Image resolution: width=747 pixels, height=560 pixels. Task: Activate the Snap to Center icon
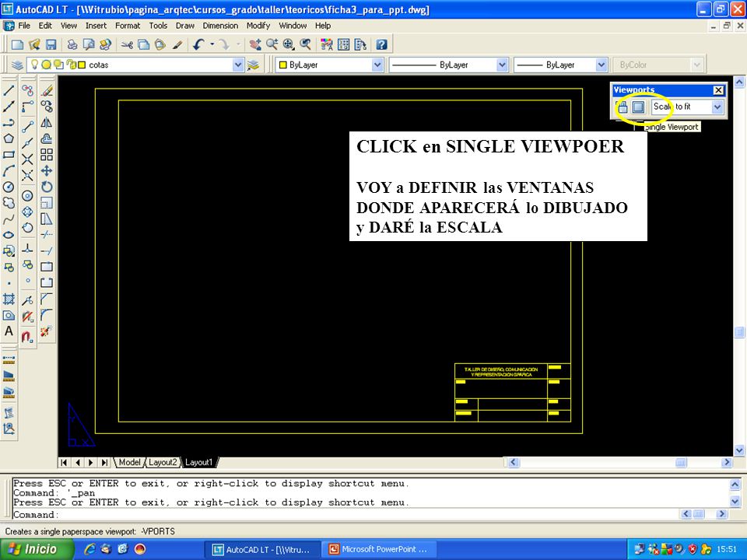point(28,196)
